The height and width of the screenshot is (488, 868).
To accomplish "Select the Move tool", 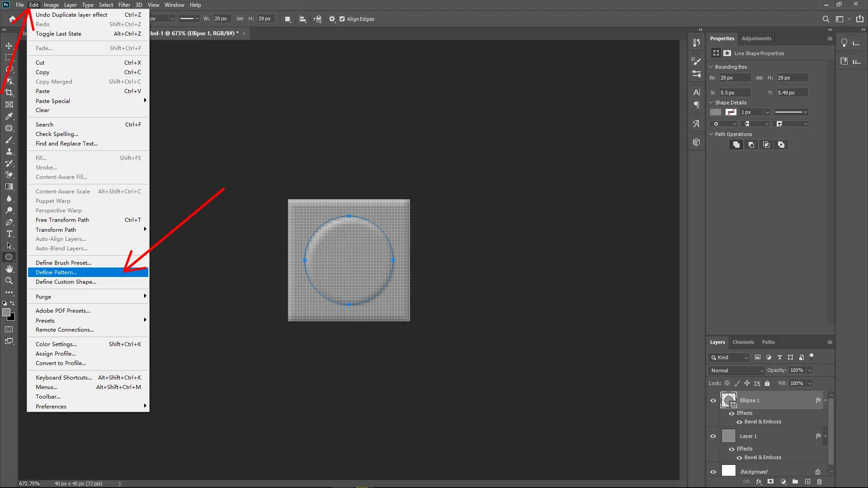I will click(x=9, y=46).
